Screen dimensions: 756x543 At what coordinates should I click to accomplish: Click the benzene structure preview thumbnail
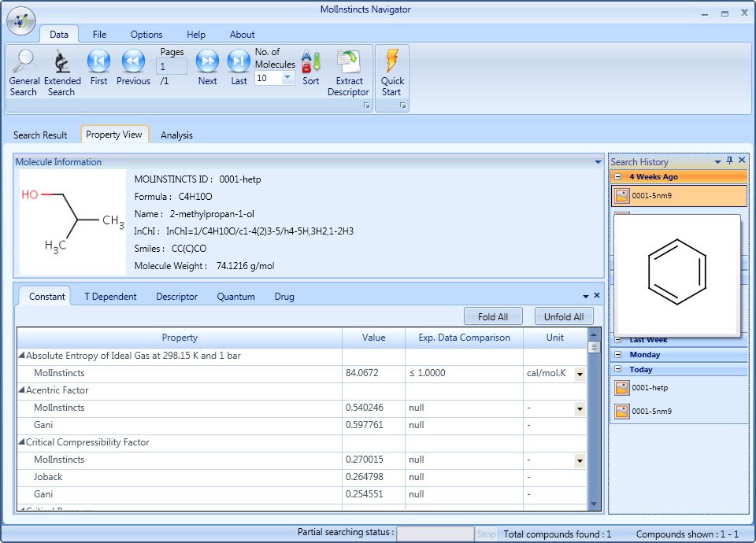(677, 274)
